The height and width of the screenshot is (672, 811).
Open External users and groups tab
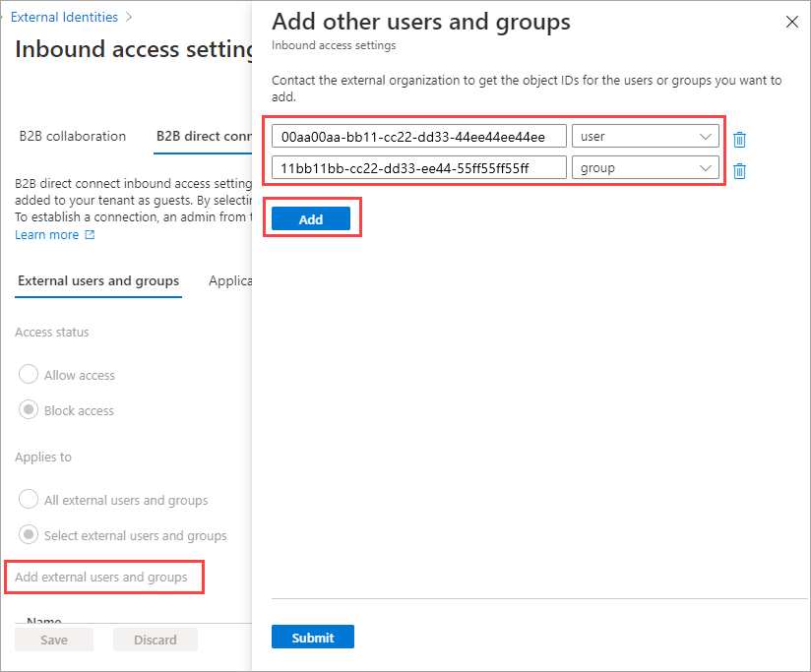pos(98,280)
